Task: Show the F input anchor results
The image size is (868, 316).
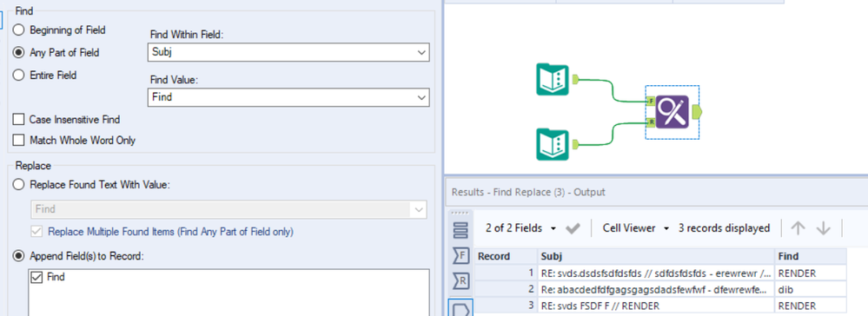Action: [461, 255]
